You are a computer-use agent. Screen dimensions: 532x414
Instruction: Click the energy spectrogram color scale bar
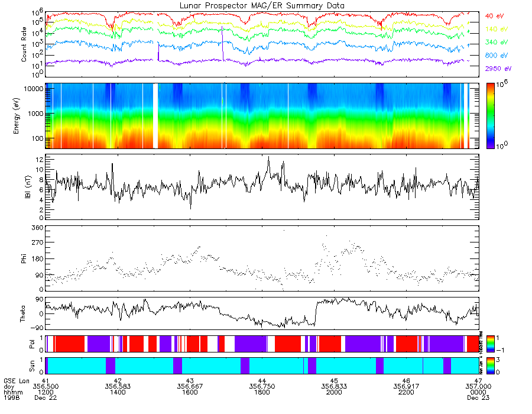(490, 116)
